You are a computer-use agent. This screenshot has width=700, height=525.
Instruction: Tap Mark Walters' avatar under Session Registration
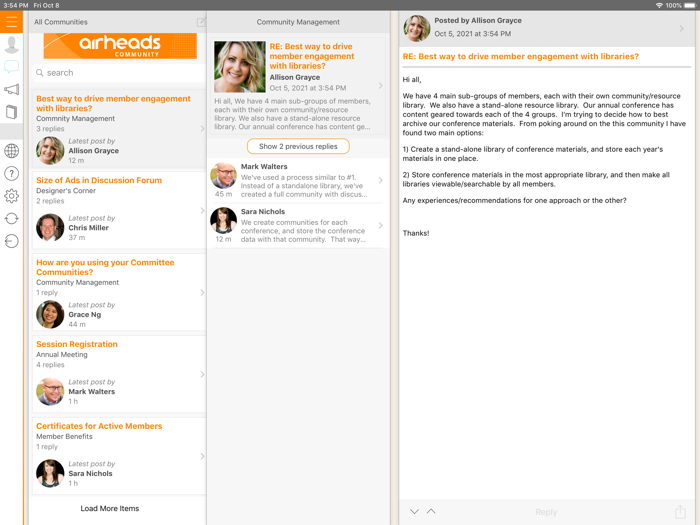[50, 392]
